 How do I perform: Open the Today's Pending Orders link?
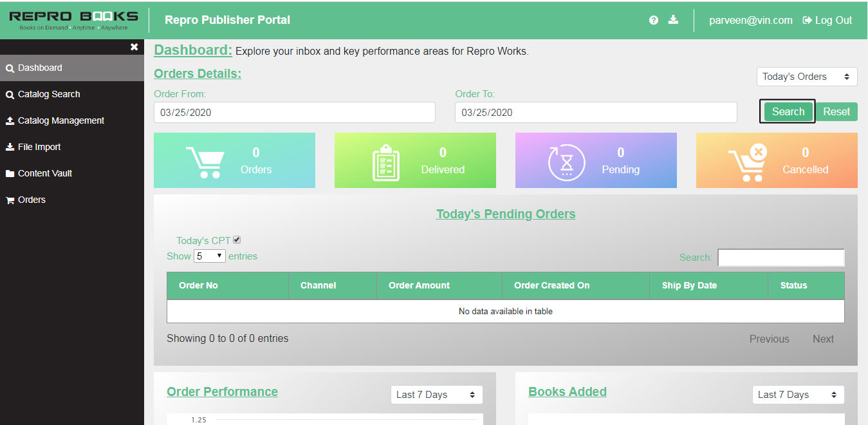point(506,214)
